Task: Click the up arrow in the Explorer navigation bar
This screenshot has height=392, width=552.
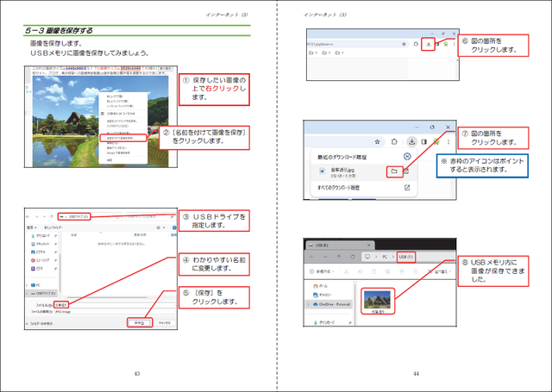Action: (x=339, y=257)
